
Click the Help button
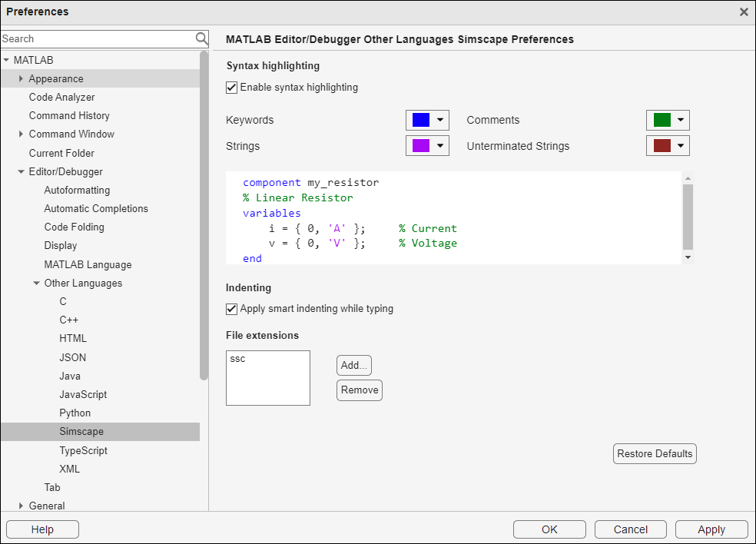(42, 529)
